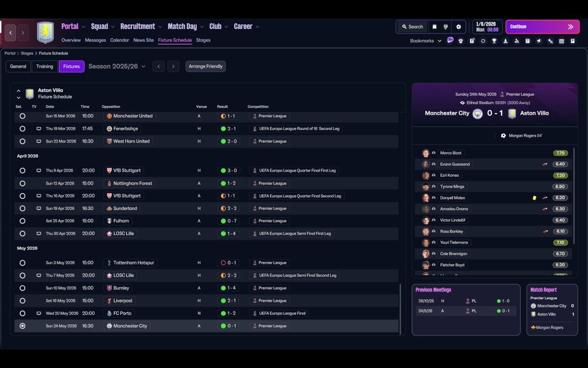This screenshot has width=588, height=368.
Task: Click the player ratings list scrollbar
Action: [574, 196]
